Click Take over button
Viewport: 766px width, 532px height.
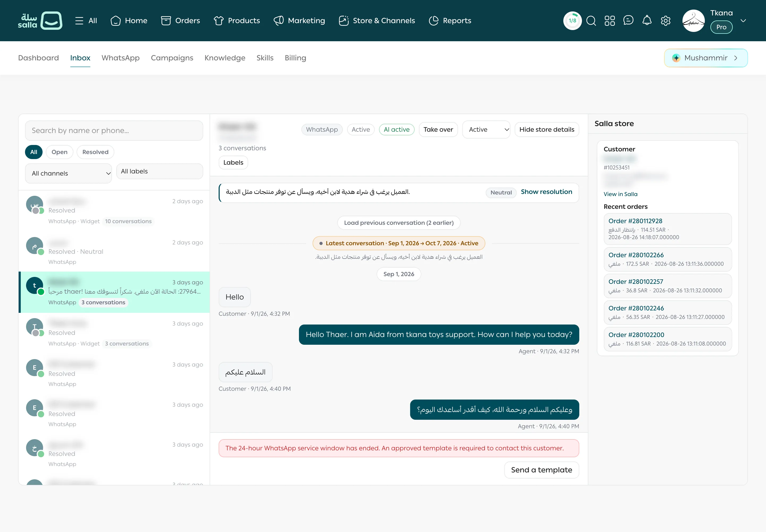[x=438, y=130]
